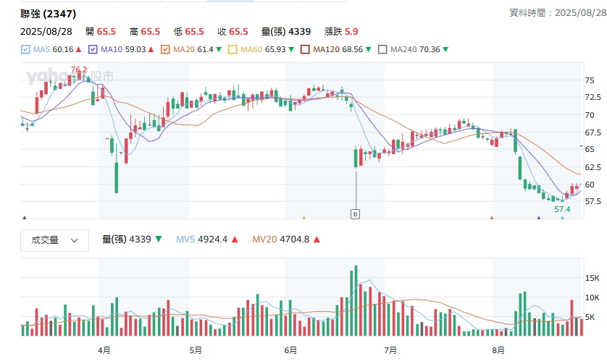Enable the MA60 moving average checkbox
Screen dimensions: 607x364
pos(233,49)
